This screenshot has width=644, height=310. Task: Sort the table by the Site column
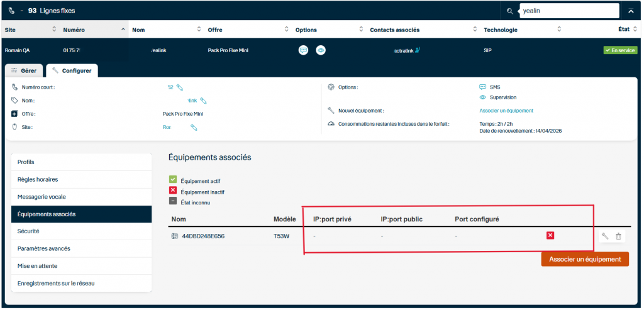[53, 30]
